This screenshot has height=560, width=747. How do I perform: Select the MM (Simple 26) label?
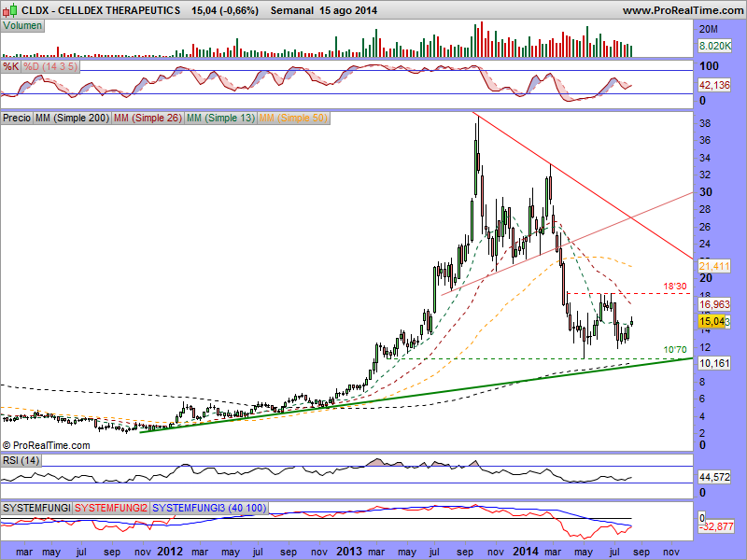[x=148, y=118]
